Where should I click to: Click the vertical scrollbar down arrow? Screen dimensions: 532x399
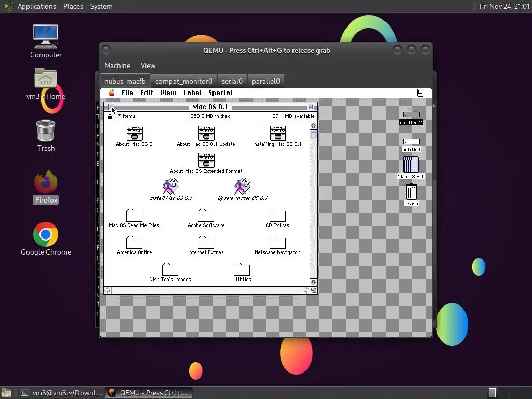[313, 282]
